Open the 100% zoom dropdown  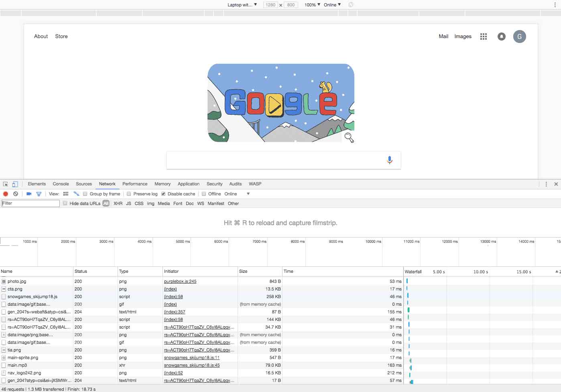(x=312, y=5)
